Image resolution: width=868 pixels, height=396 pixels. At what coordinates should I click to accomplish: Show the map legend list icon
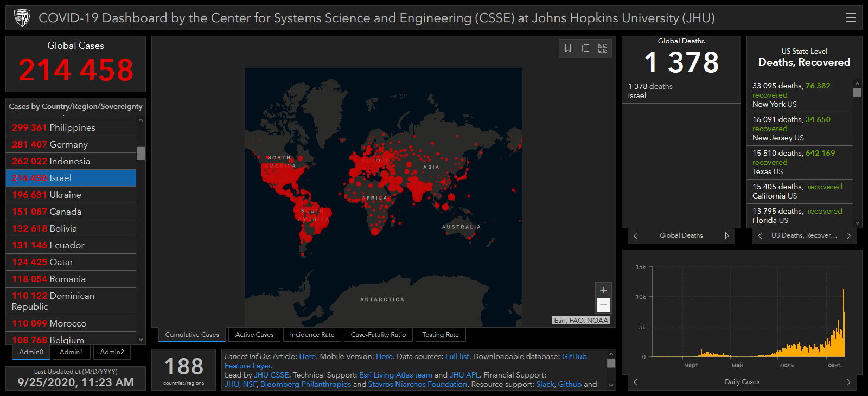coord(585,48)
